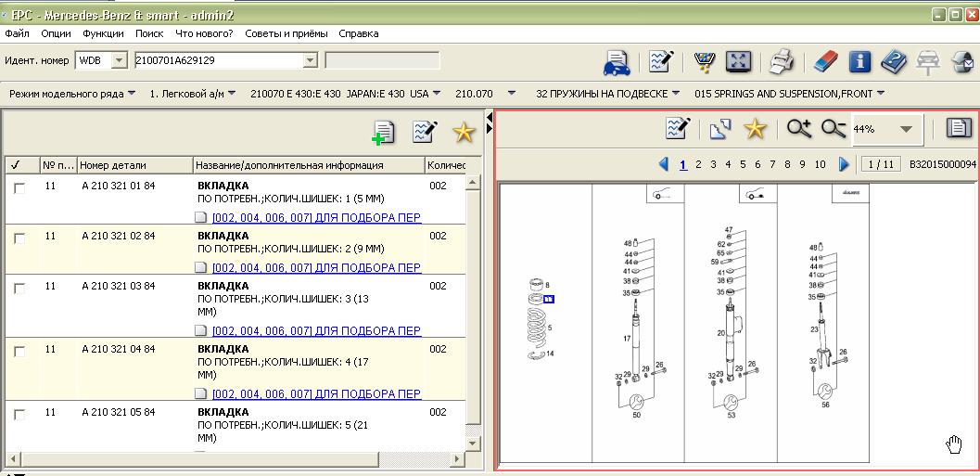Open the Справка menu
Screen dimensions: 980x476
coord(359,33)
